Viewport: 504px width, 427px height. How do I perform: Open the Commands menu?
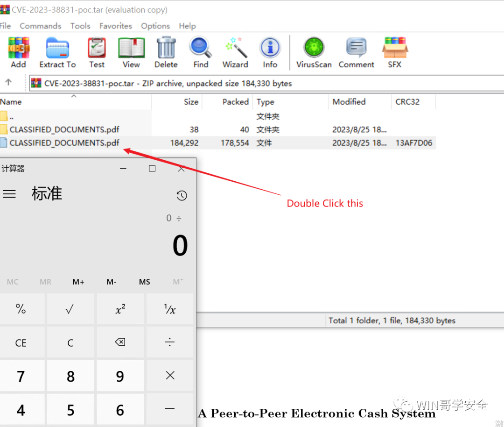(41, 26)
